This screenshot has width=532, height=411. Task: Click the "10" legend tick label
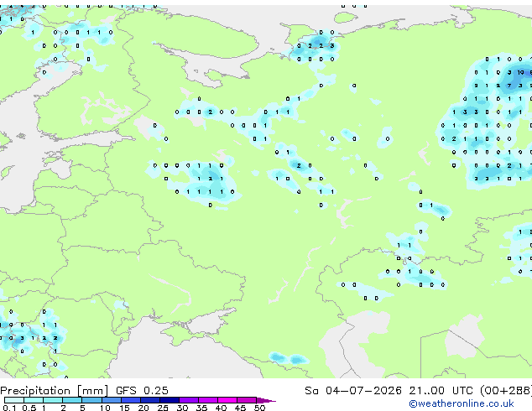[x=105, y=408]
